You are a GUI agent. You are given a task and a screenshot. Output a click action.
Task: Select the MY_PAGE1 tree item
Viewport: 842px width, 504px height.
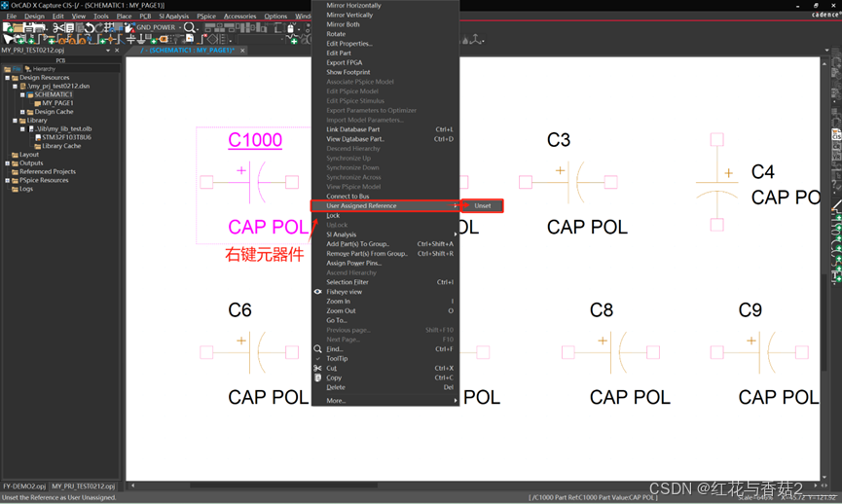pos(57,103)
